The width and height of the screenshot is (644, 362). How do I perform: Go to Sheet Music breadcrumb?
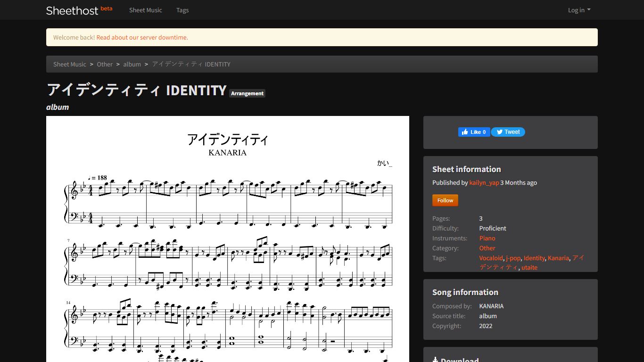[x=70, y=64]
